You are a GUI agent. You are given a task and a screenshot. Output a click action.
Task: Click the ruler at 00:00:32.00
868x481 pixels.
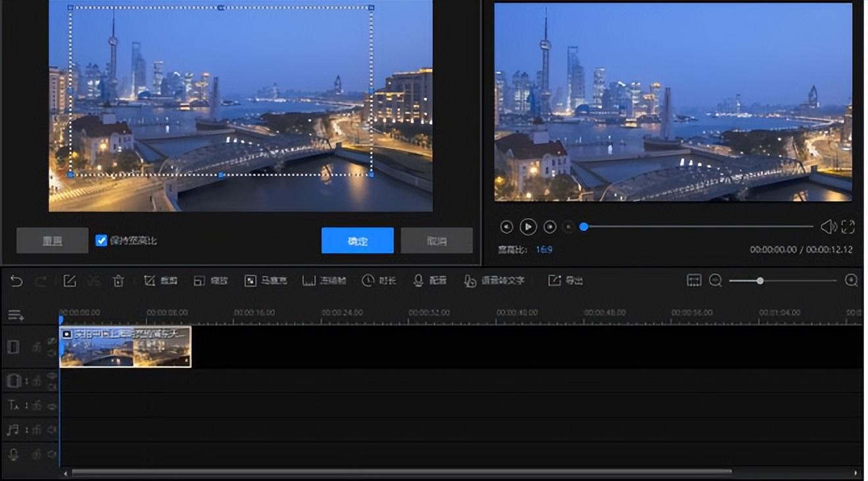pos(430,313)
